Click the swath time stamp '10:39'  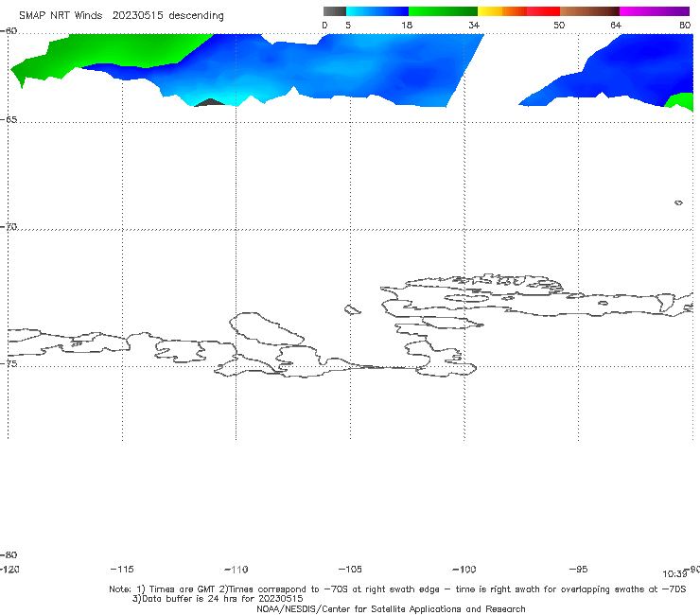674,574
